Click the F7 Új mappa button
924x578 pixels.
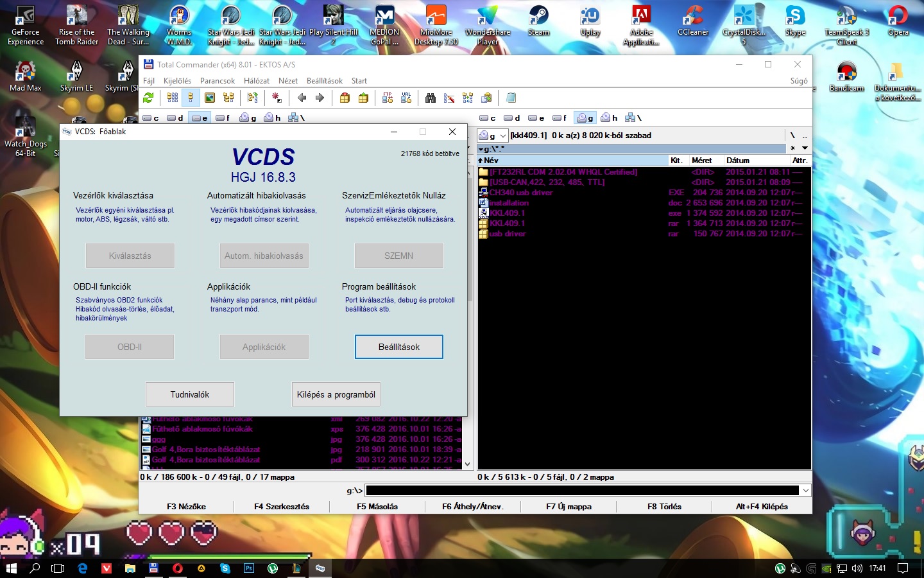[x=569, y=506]
